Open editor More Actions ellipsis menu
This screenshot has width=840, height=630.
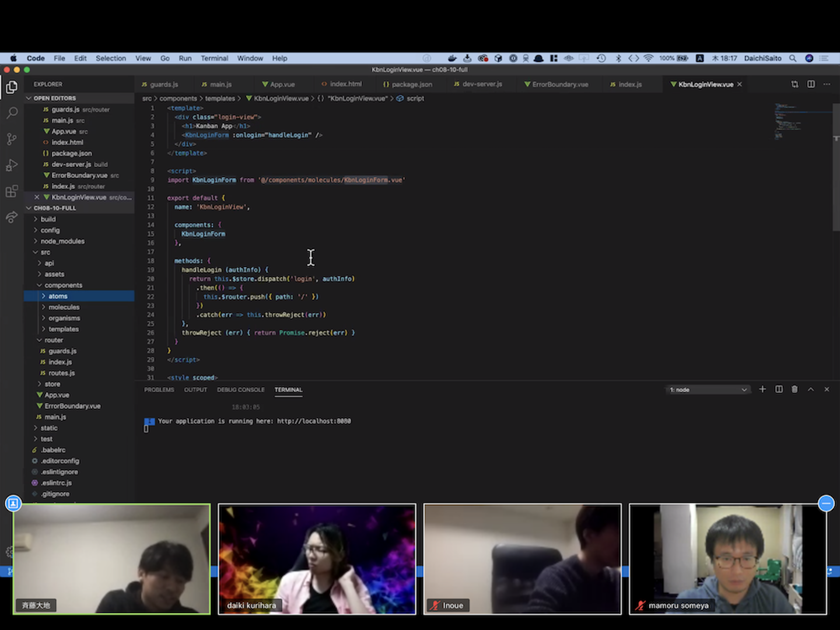point(827,85)
